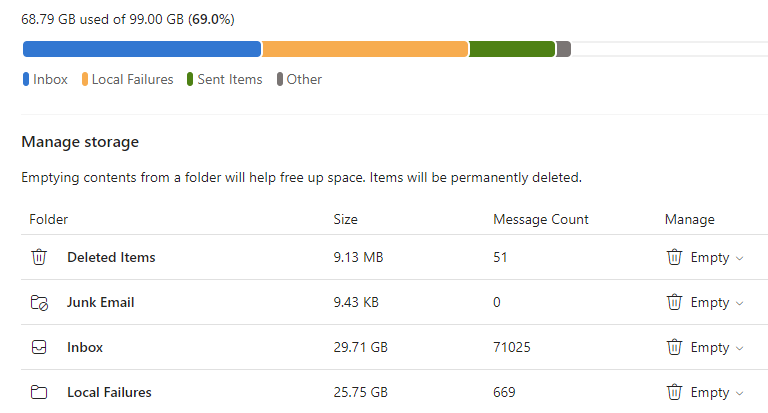This screenshot has height=413, width=768.
Task: Click the Message Count column header
Action: pyautogui.click(x=541, y=219)
